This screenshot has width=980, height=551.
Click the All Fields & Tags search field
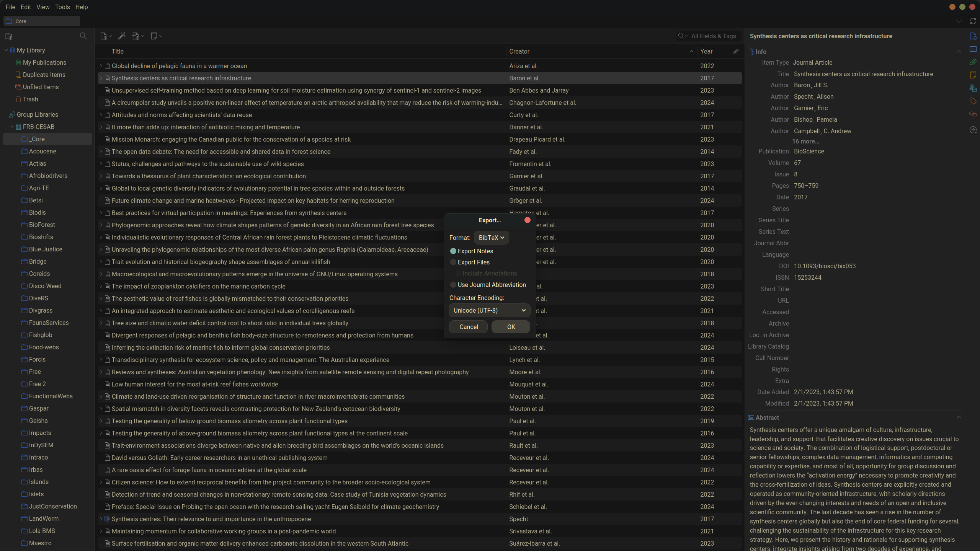pos(713,36)
